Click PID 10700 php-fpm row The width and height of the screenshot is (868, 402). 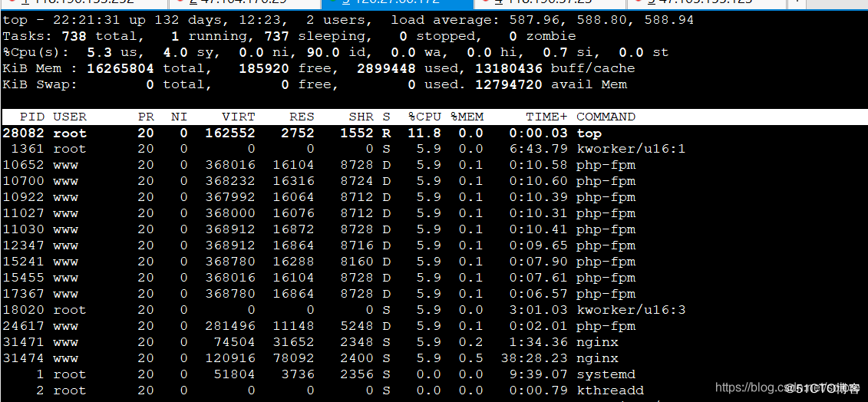click(x=23, y=181)
